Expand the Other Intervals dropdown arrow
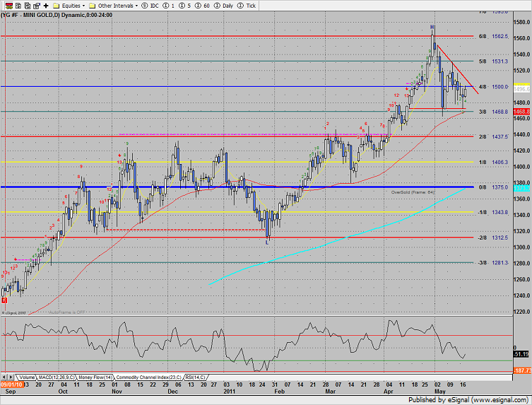The image size is (532, 405). click(136, 6)
